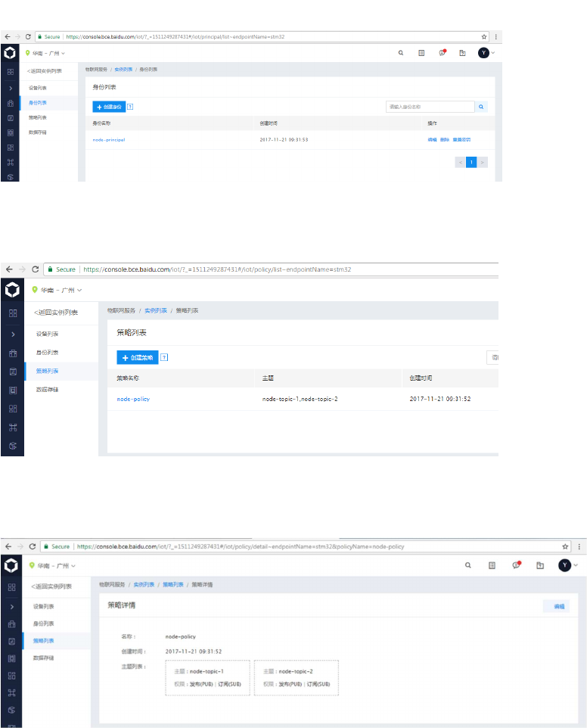Open region dropdown 华南-广州 on 策略列表 page

pos(57,290)
